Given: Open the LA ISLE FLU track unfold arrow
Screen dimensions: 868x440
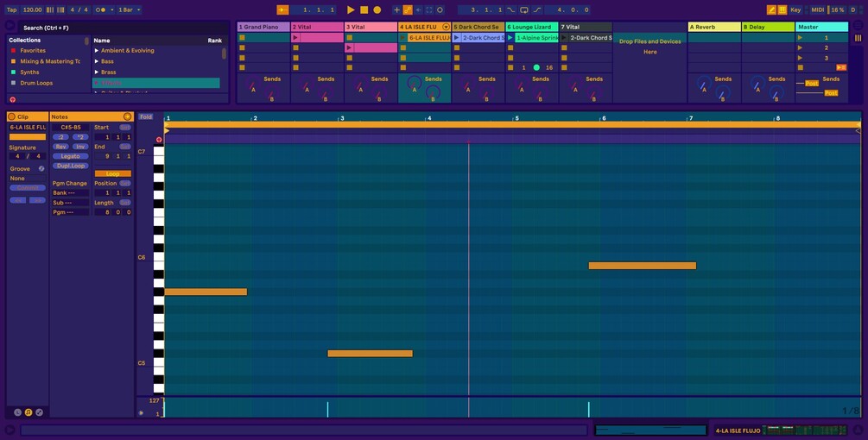Looking at the screenshot, I should point(446,27).
